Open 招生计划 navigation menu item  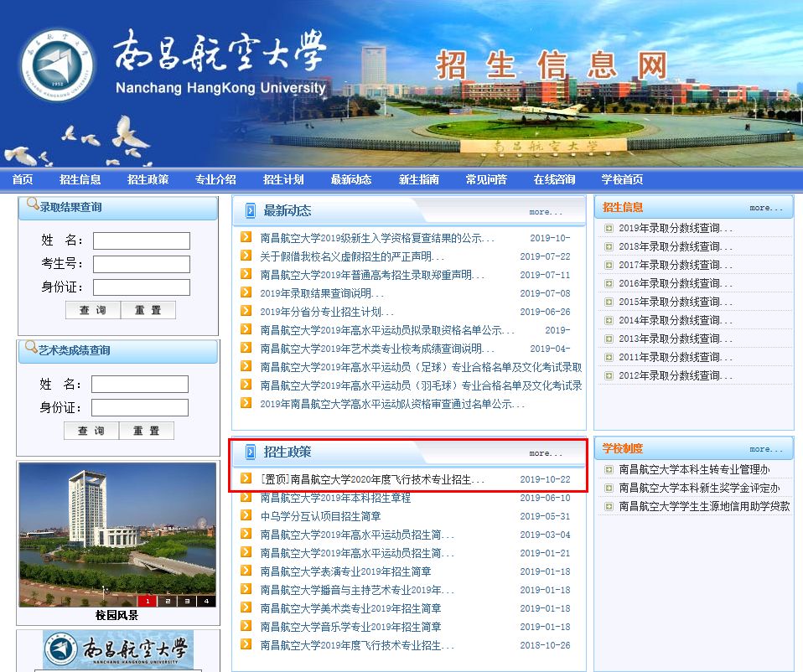coord(283,179)
